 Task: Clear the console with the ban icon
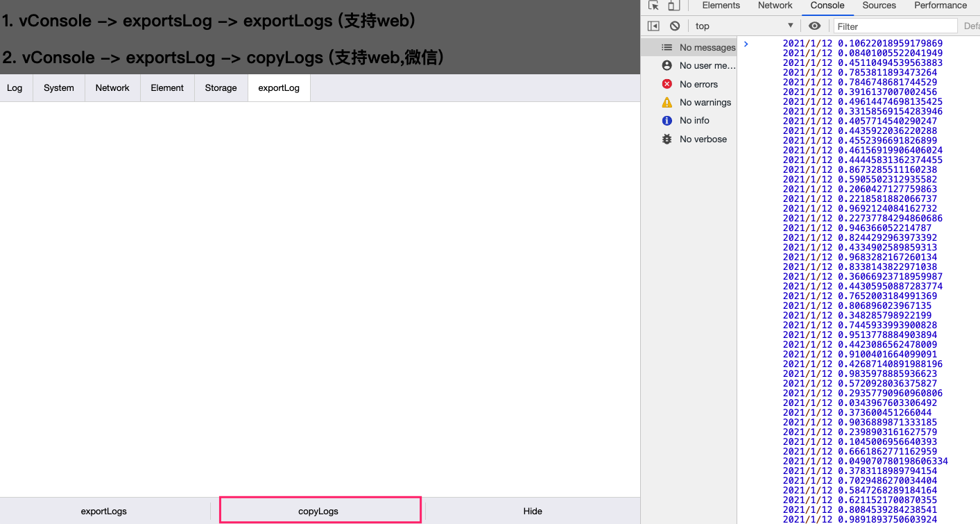675,26
